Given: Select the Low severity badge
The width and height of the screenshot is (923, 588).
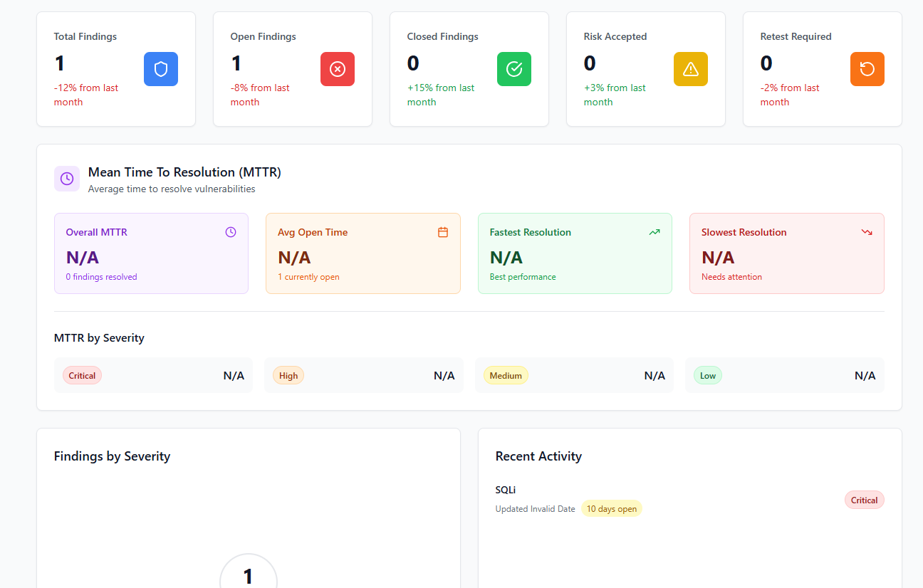Looking at the screenshot, I should [708, 376].
